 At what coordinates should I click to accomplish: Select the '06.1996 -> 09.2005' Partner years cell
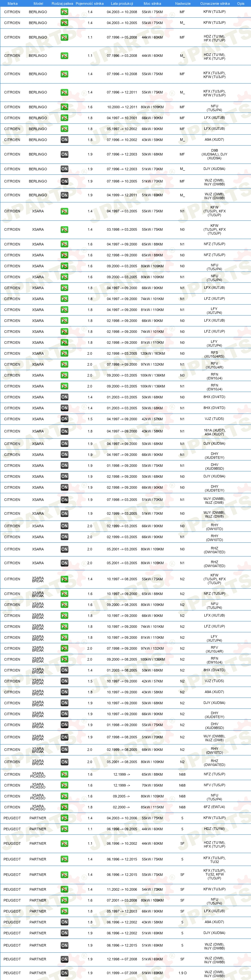pos(122,829)
